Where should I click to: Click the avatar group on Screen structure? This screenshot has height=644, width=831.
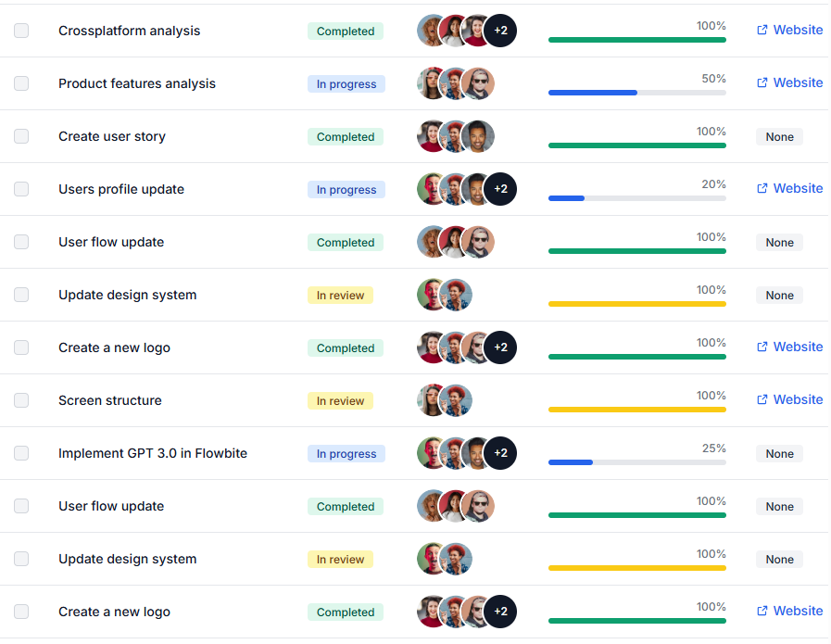click(x=445, y=400)
